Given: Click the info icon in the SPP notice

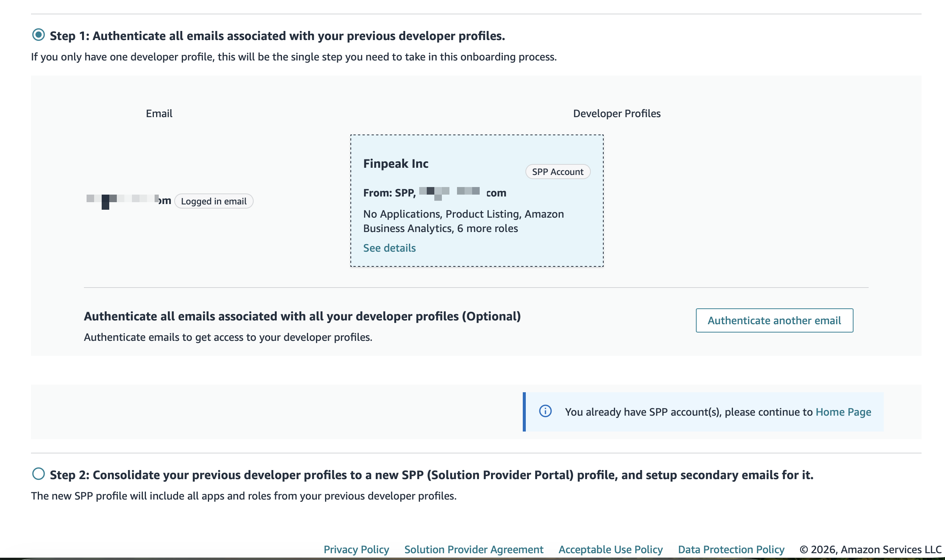Looking at the screenshot, I should coord(545,411).
